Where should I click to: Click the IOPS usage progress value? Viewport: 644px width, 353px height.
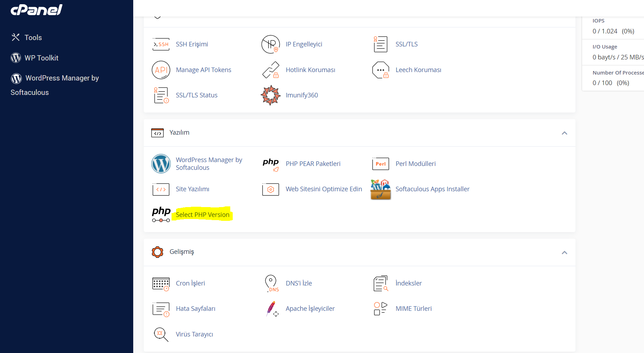[613, 31]
